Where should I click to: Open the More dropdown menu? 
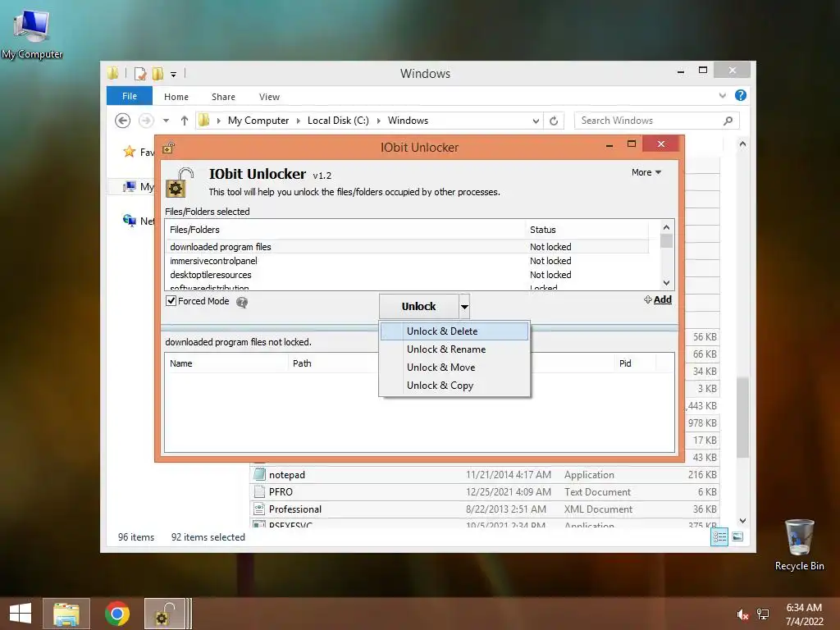tap(646, 172)
